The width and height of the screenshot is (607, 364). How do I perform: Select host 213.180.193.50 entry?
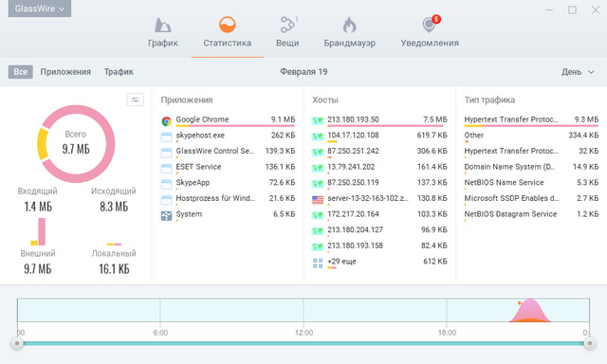(x=379, y=120)
